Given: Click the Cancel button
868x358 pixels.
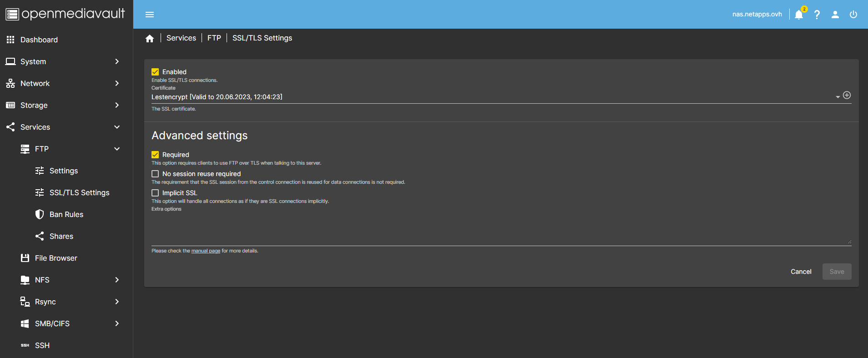Looking at the screenshot, I should [x=801, y=272].
